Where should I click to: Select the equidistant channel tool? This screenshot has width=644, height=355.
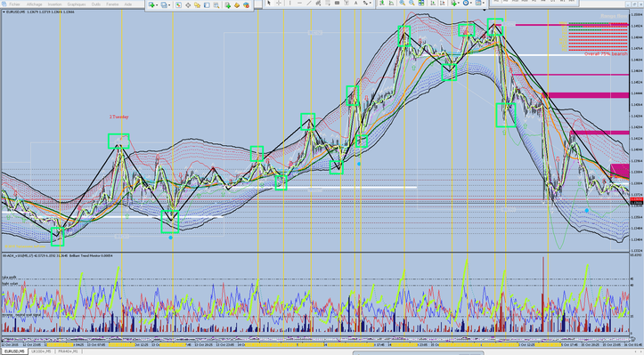coord(318,3)
